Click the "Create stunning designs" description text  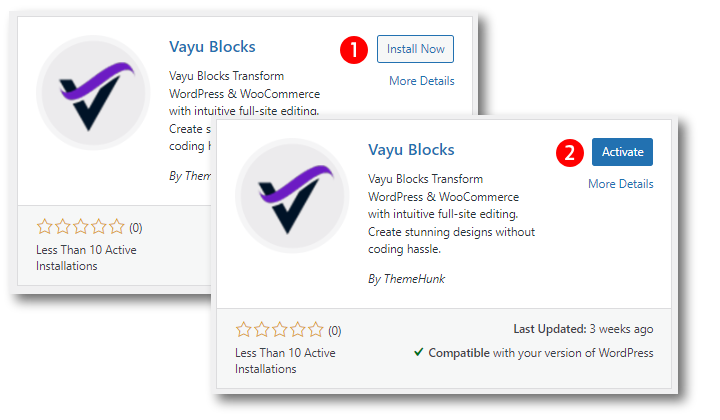[451, 232]
